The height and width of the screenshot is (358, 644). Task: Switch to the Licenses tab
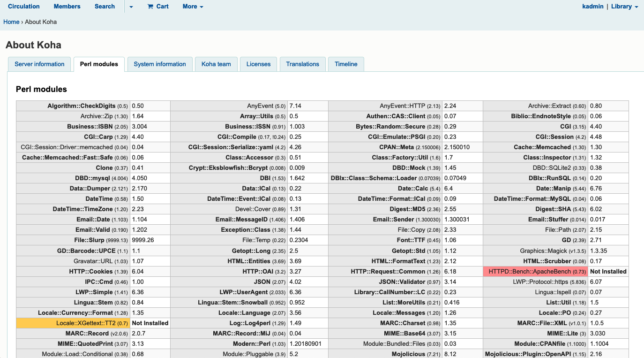click(258, 64)
